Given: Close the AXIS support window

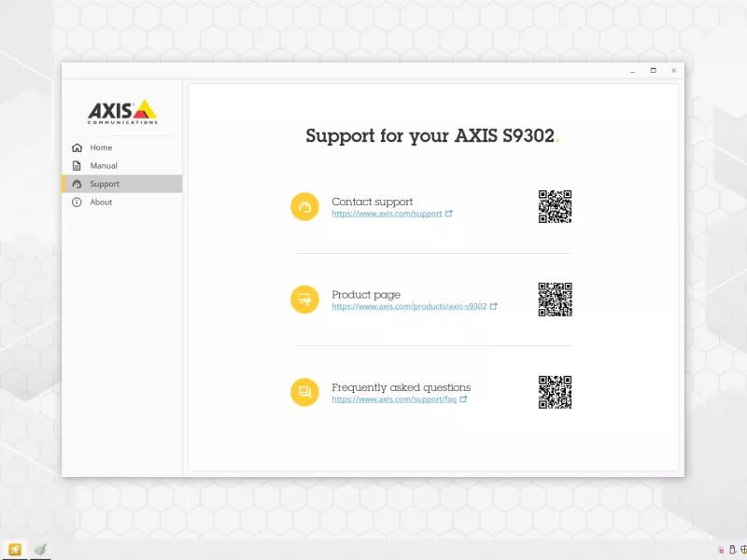Looking at the screenshot, I should (x=674, y=70).
